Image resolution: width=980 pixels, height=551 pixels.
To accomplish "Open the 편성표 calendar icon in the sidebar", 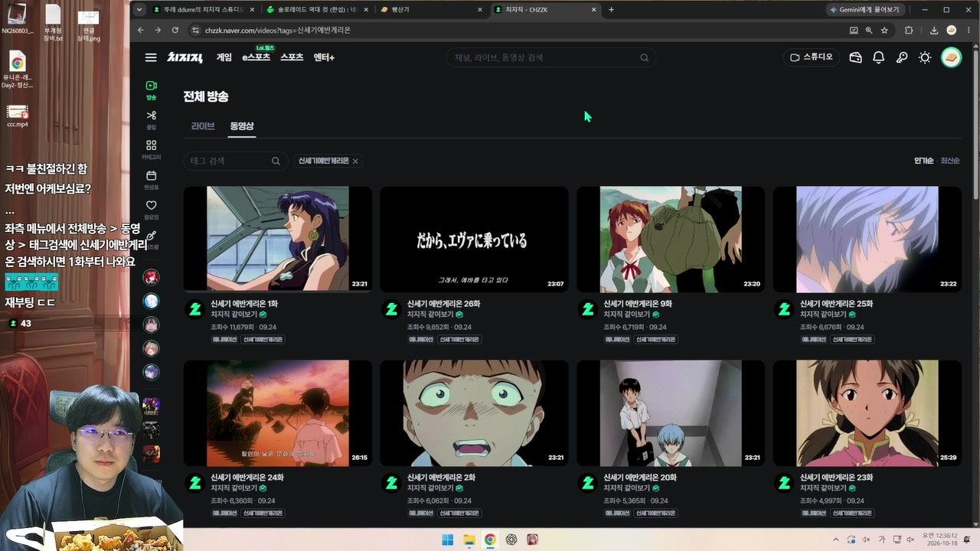I will (x=152, y=179).
